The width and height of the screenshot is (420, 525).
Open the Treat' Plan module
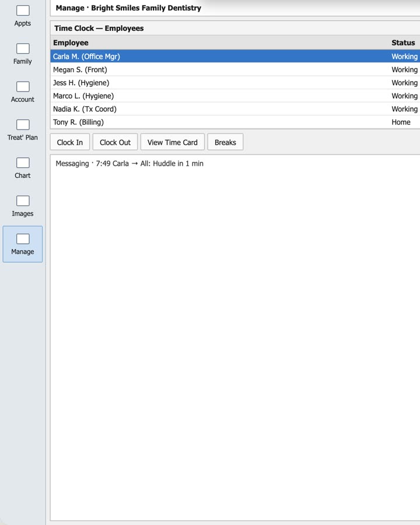(x=22, y=130)
